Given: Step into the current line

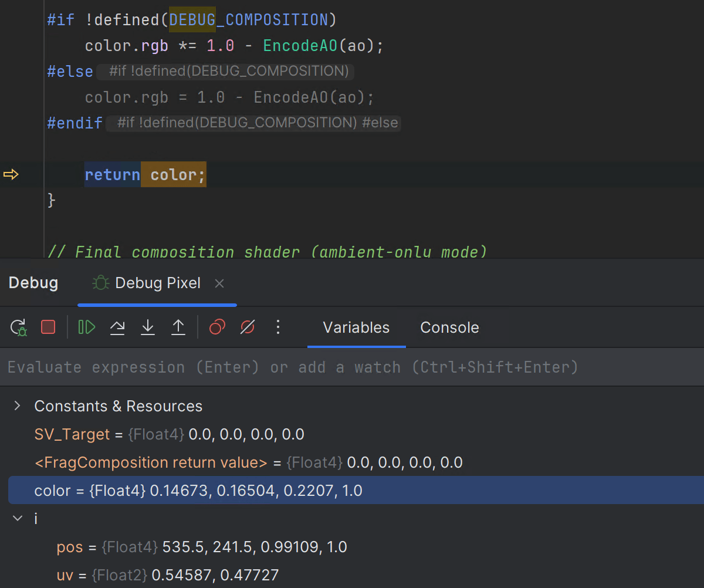Looking at the screenshot, I should (x=148, y=327).
